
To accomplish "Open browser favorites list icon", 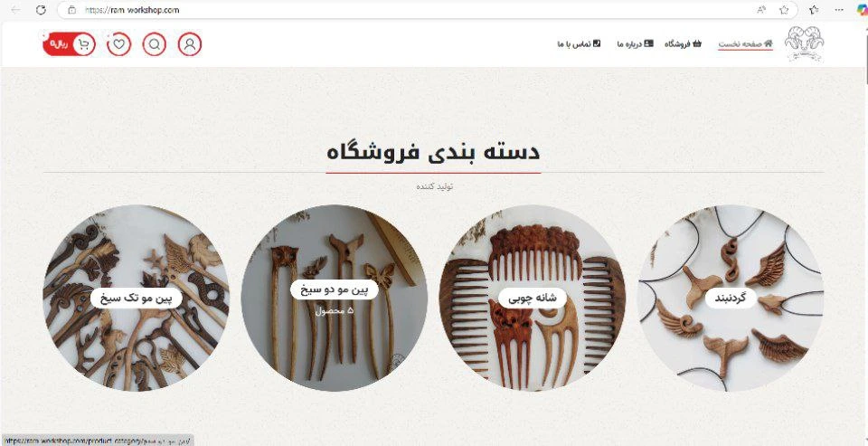I will 814,9.
